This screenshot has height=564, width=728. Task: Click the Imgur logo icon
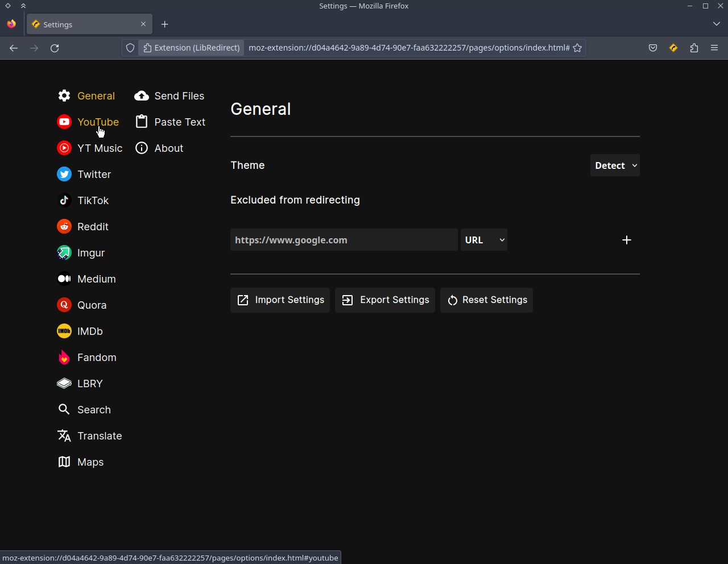tap(64, 252)
